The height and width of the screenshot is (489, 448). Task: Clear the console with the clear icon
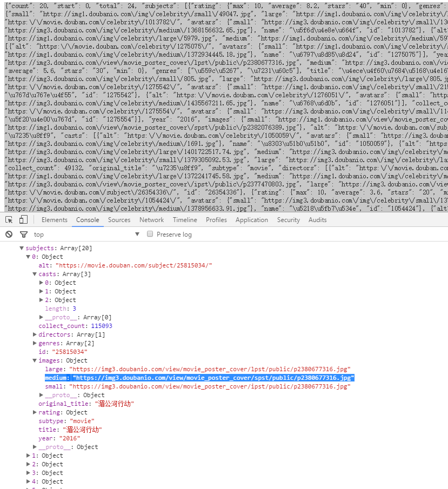9,235
